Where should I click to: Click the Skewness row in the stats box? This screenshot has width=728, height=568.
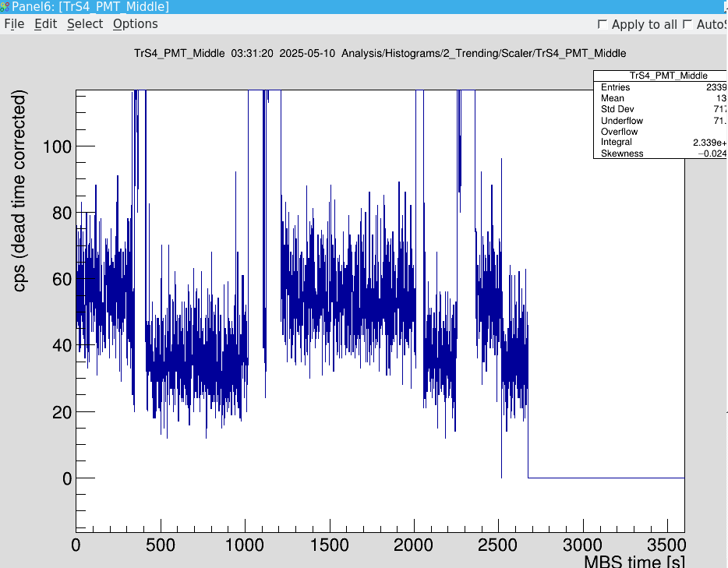(661, 153)
